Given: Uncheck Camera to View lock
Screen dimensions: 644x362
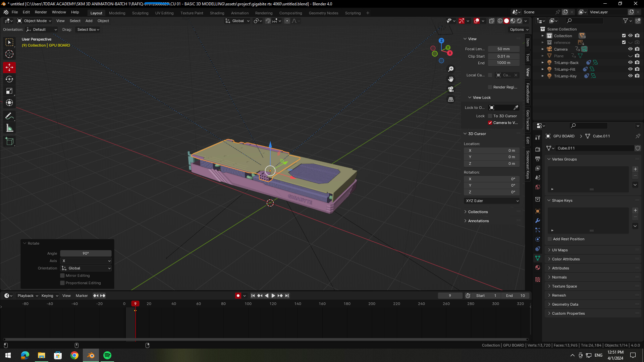Looking at the screenshot, I should (x=490, y=123).
